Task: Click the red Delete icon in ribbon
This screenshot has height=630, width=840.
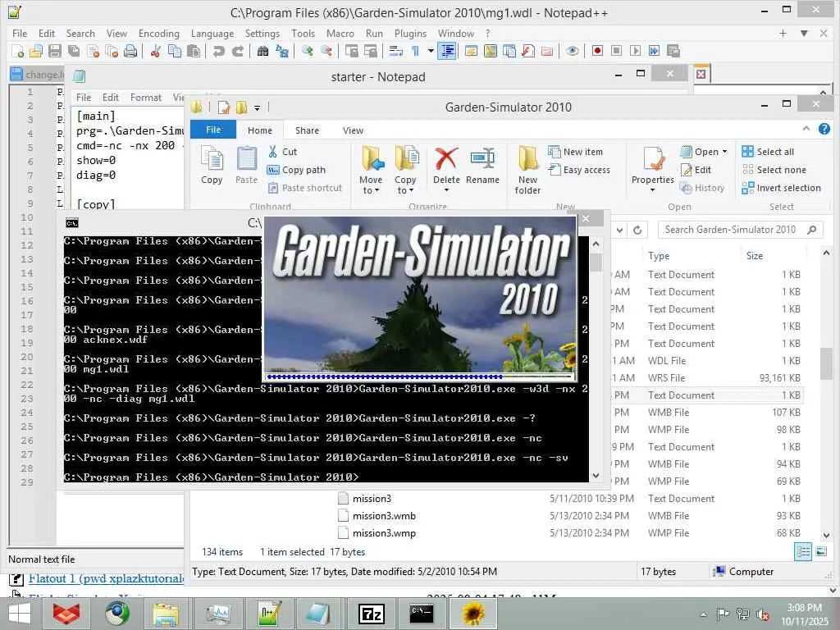Action: point(446,158)
